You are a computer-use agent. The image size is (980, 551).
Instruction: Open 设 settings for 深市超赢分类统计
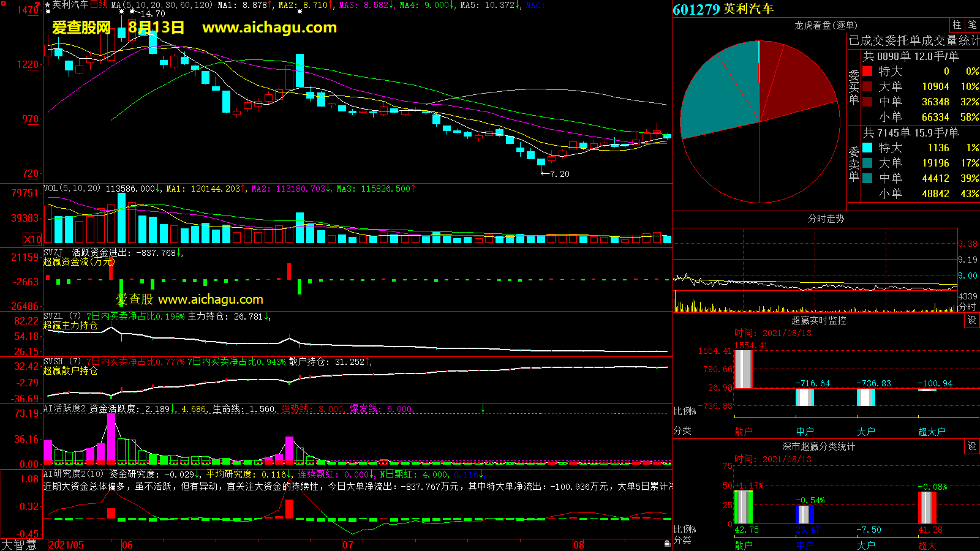coord(972,446)
